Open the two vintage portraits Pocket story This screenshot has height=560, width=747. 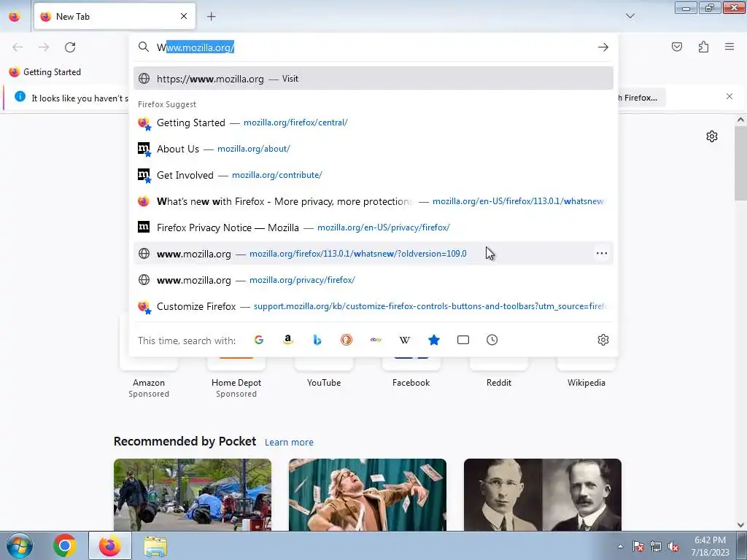pos(543,495)
